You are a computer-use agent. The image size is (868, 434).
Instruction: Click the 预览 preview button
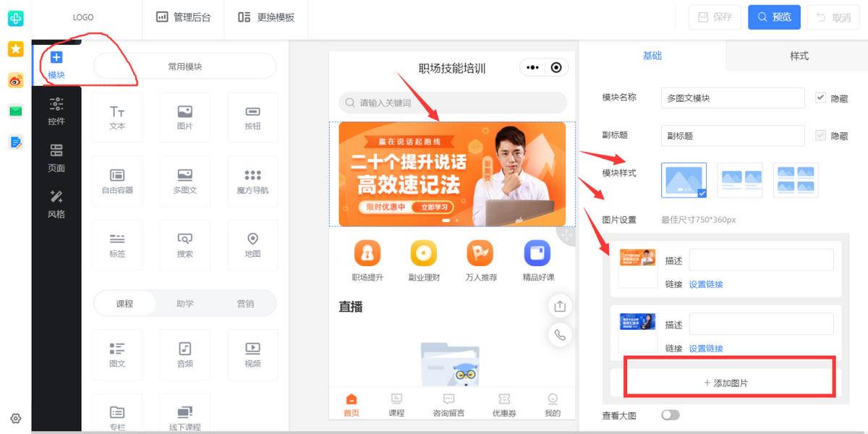click(774, 17)
